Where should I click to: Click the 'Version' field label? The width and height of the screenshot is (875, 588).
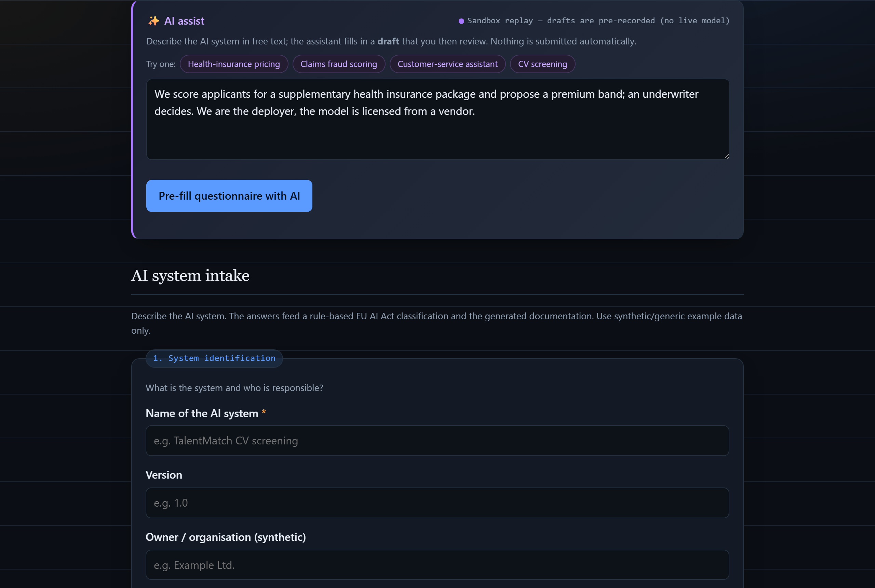(x=164, y=475)
